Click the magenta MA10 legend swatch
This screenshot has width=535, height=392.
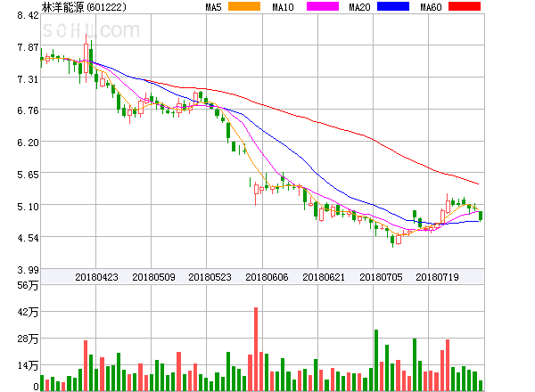click(x=323, y=6)
